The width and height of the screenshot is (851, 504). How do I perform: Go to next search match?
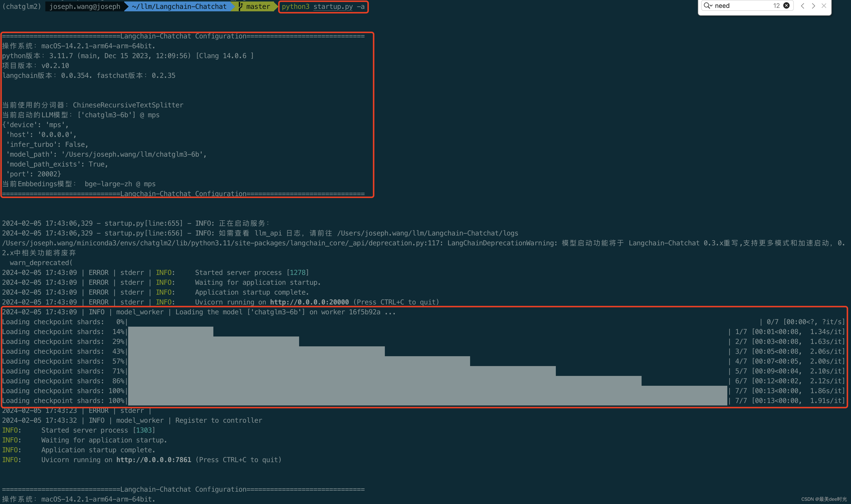(x=813, y=6)
